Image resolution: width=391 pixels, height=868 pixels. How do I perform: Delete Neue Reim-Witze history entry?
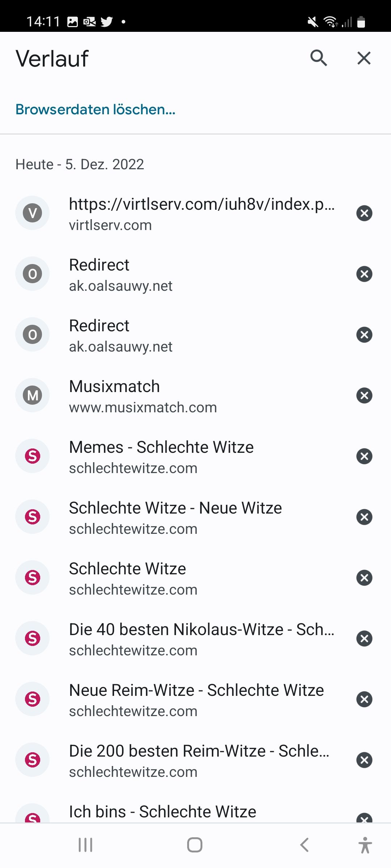[364, 699]
